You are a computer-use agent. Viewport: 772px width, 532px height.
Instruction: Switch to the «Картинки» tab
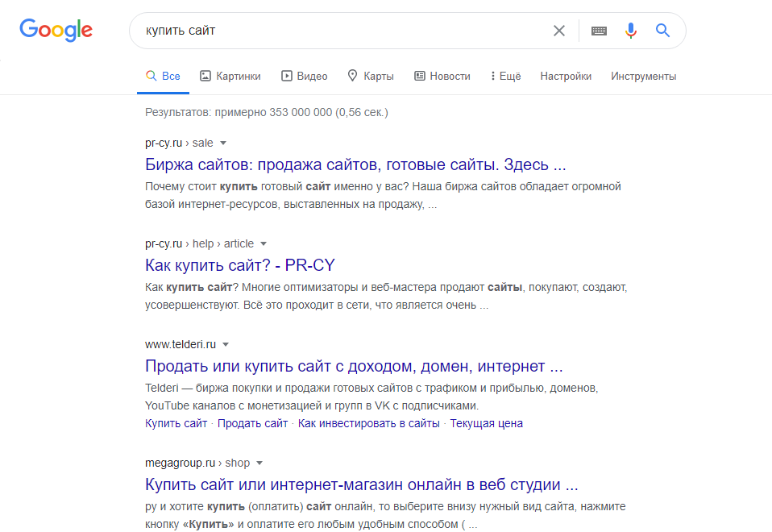point(230,77)
